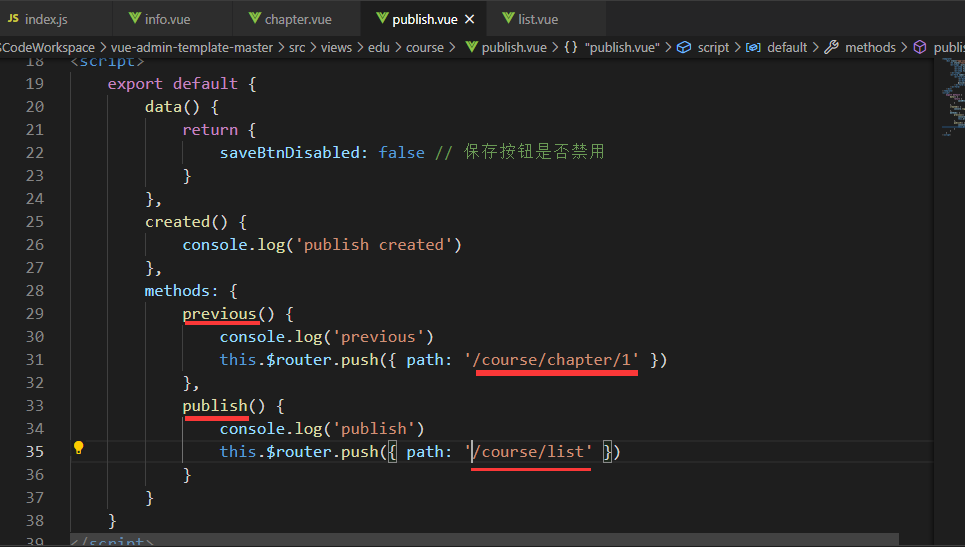Image resolution: width=965 pixels, height=547 pixels.
Task: Click line number 35
Action: [x=34, y=452]
